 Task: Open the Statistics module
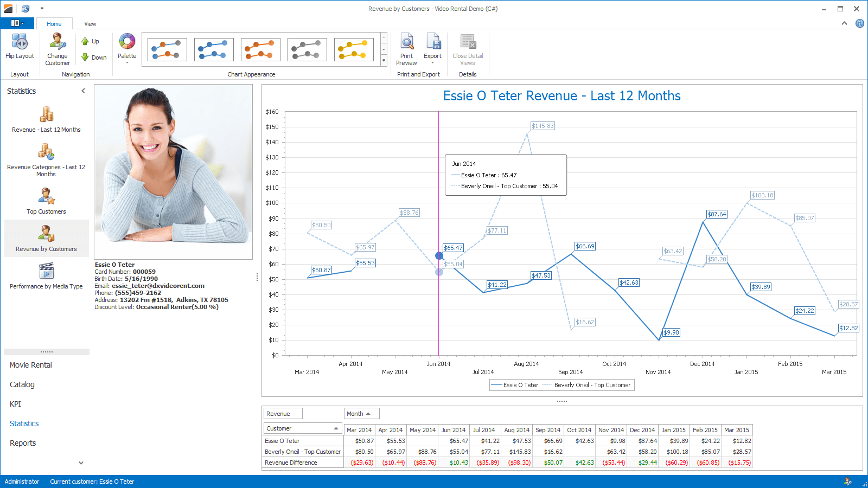(x=24, y=423)
